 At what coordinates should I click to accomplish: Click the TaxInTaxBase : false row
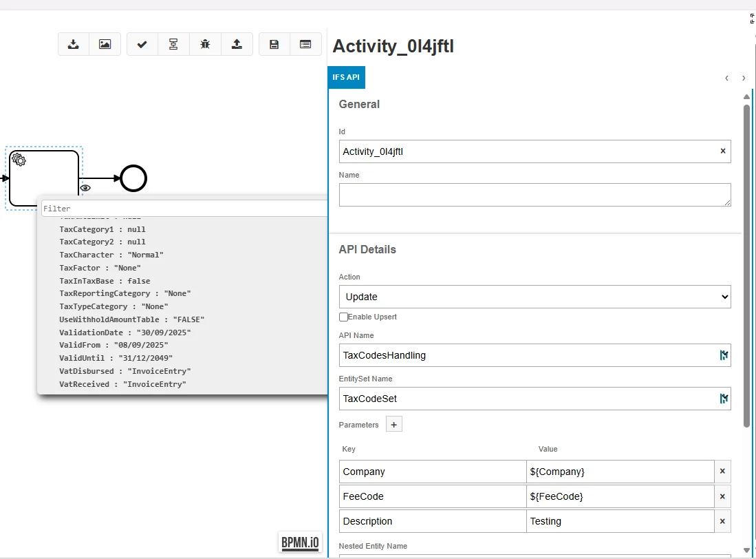tap(105, 281)
